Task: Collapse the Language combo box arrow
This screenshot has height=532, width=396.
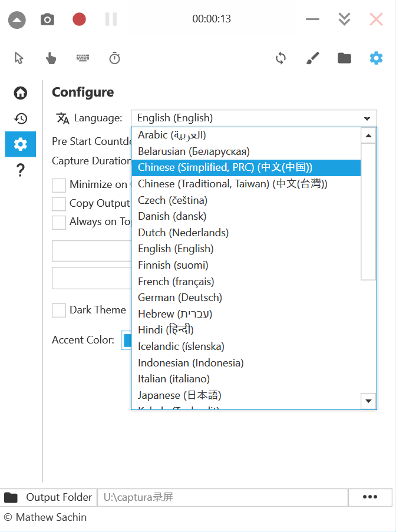Action: coord(367,118)
